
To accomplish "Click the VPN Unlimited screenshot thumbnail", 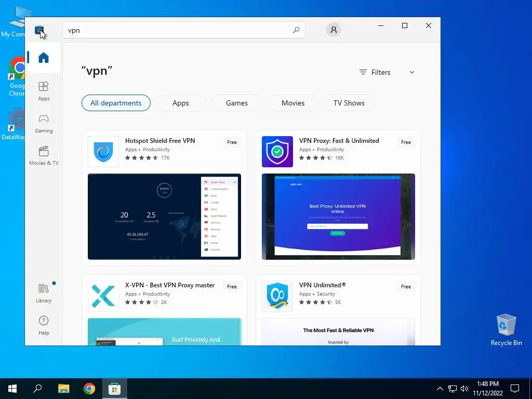I will (x=338, y=332).
